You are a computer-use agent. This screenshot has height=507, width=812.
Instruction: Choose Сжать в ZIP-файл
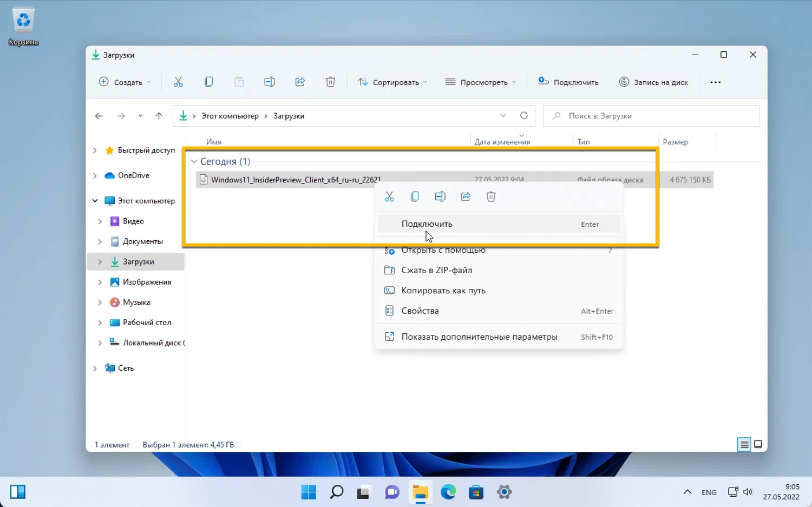(499, 270)
